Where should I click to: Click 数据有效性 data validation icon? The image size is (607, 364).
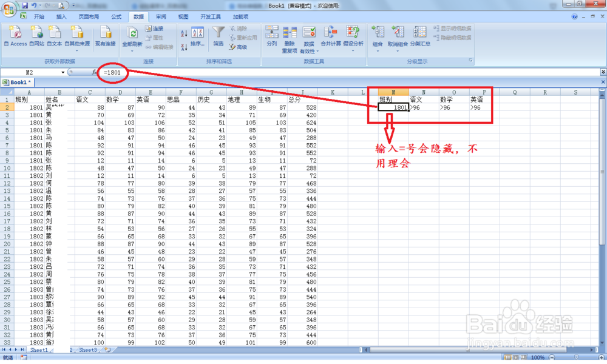point(309,33)
